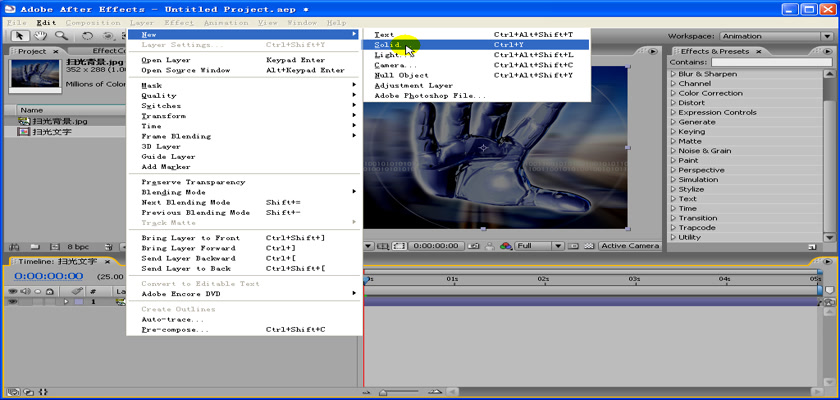The width and height of the screenshot is (840, 400).
Task: Click expand Transfer Controls pane icon
Action: [29, 391]
